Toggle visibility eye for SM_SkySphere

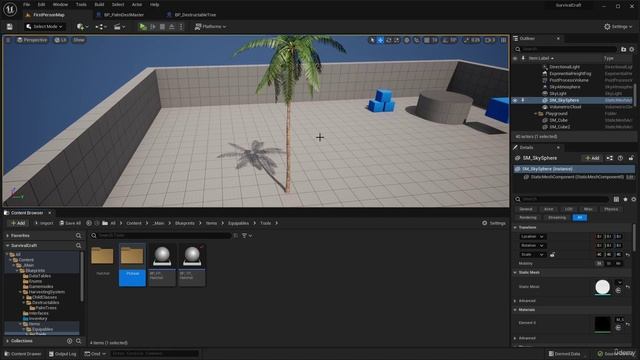(515, 100)
